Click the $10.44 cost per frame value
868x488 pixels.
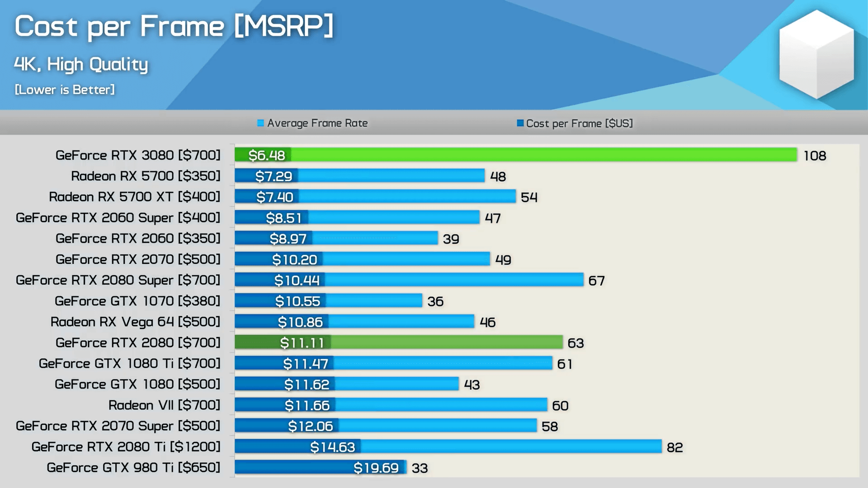(297, 280)
